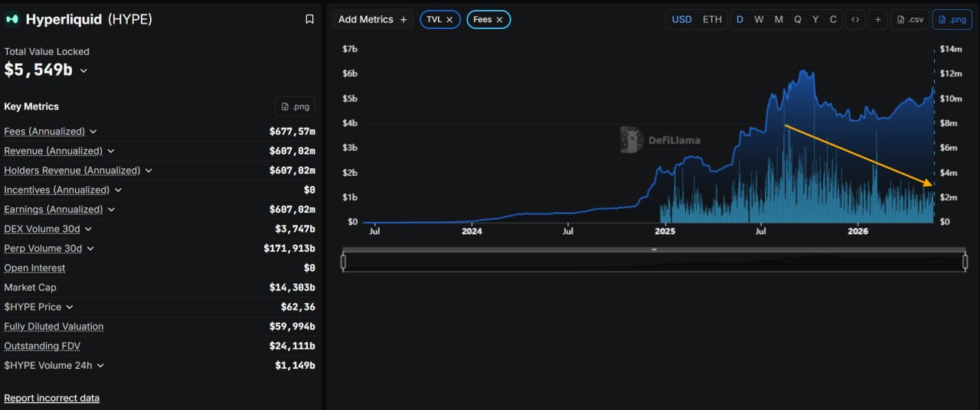Expand Perp Volume 30d details
The height and width of the screenshot is (410, 980).
point(90,249)
